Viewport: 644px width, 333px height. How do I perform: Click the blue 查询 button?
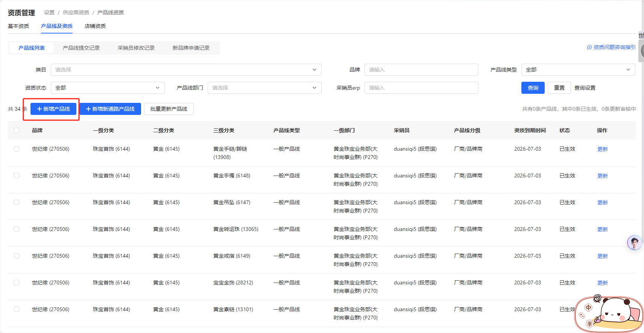(533, 88)
